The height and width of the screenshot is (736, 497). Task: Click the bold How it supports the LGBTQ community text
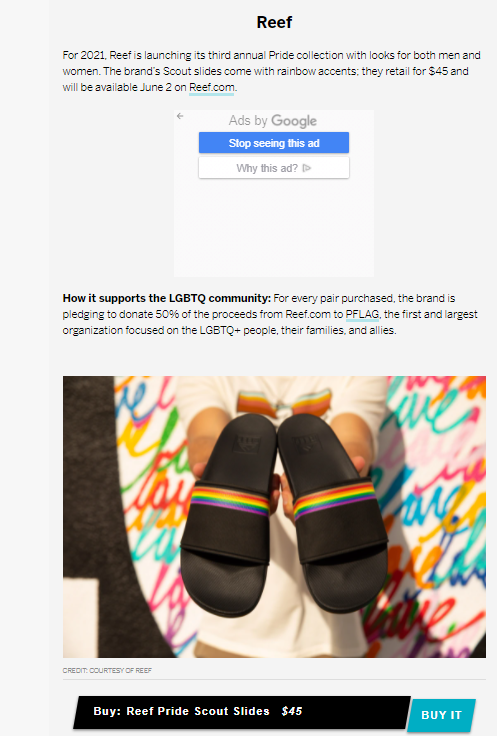pyautogui.click(x=167, y=299)
